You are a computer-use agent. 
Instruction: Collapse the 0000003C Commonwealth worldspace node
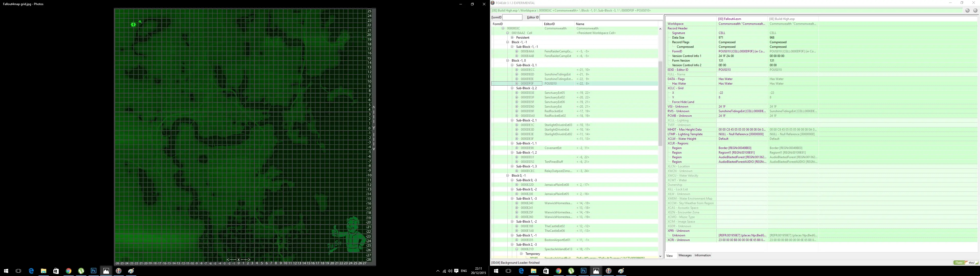pos(503,29)
